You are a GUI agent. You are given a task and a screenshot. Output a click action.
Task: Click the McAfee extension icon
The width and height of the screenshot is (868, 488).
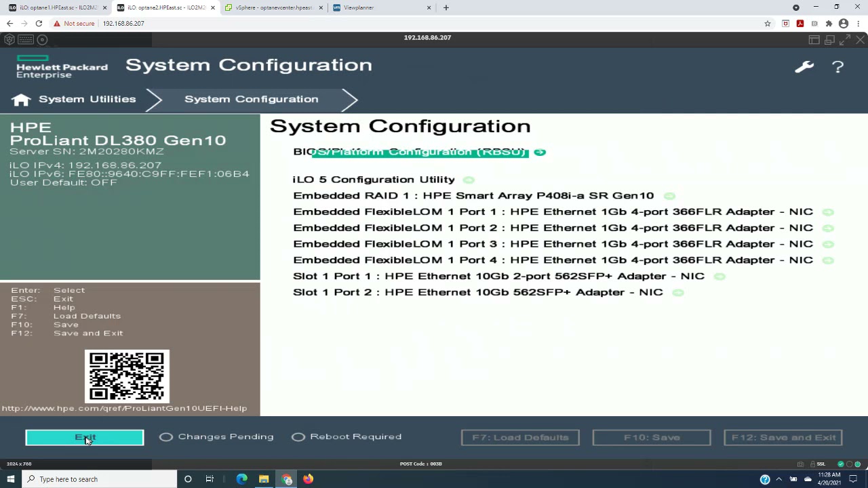click(x=786, y=23)
